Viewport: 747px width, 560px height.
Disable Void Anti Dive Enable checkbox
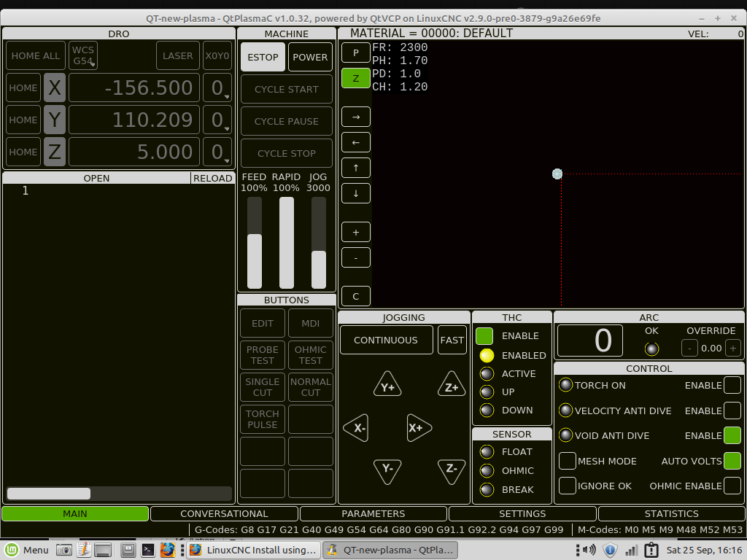(x=732, y=435)
